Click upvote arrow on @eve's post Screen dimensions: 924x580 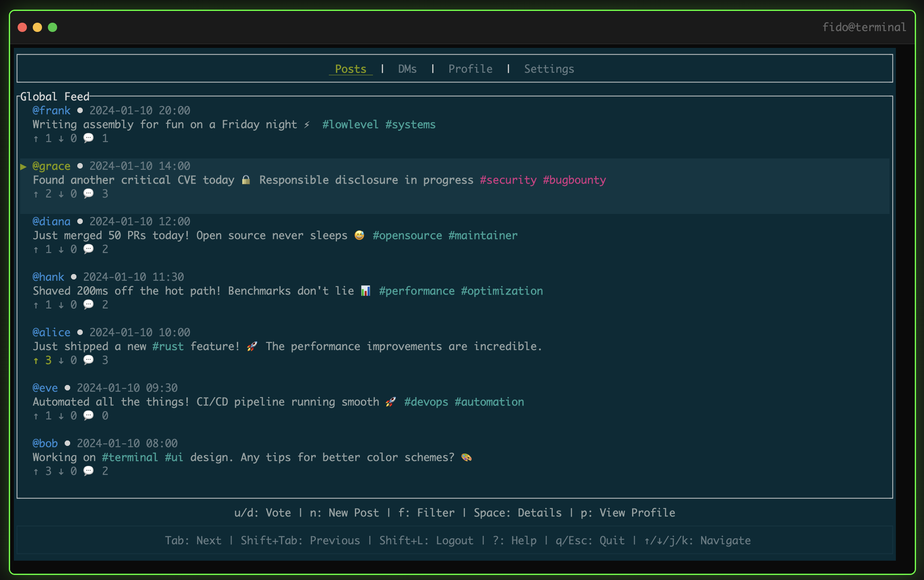[x=36, y=416]
